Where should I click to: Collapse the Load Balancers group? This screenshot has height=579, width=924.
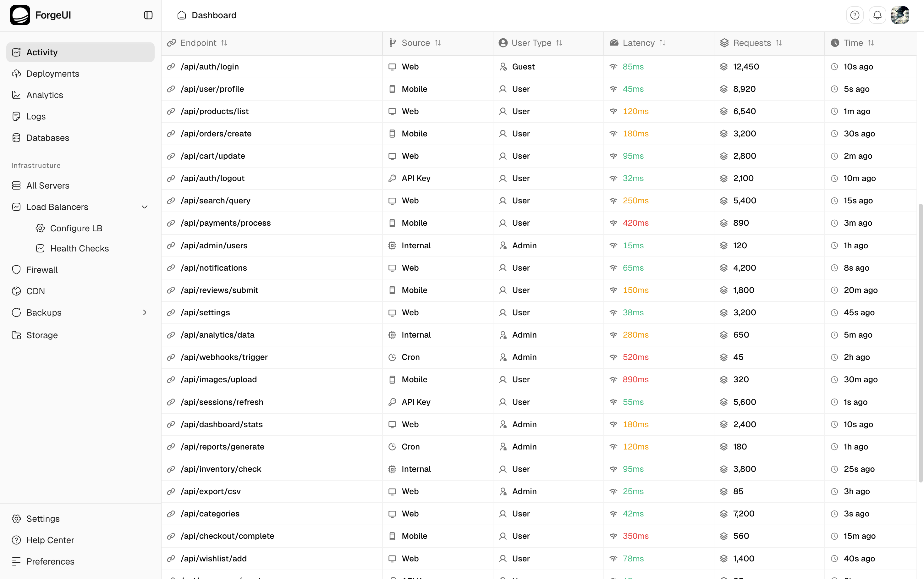(x=144, y=207)
